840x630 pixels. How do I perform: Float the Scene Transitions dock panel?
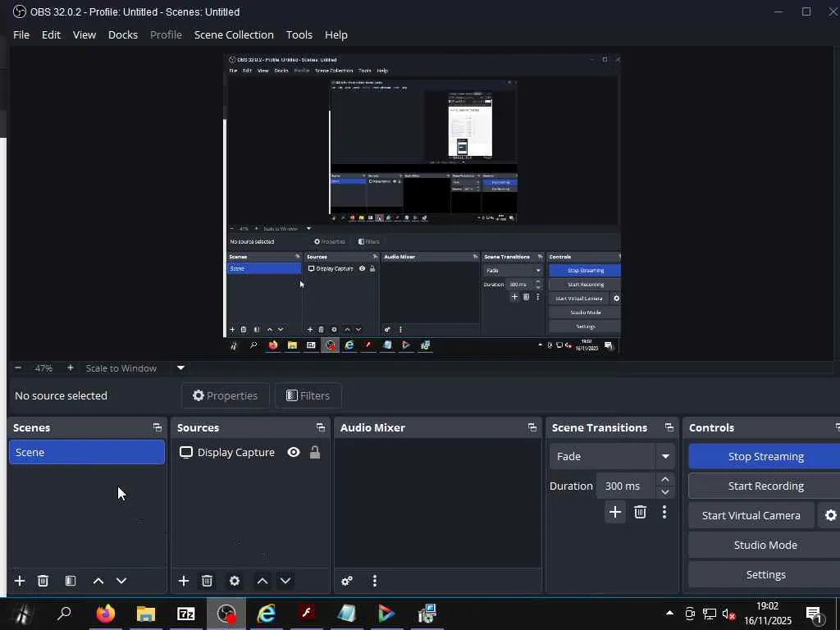(x=669, y=427)
